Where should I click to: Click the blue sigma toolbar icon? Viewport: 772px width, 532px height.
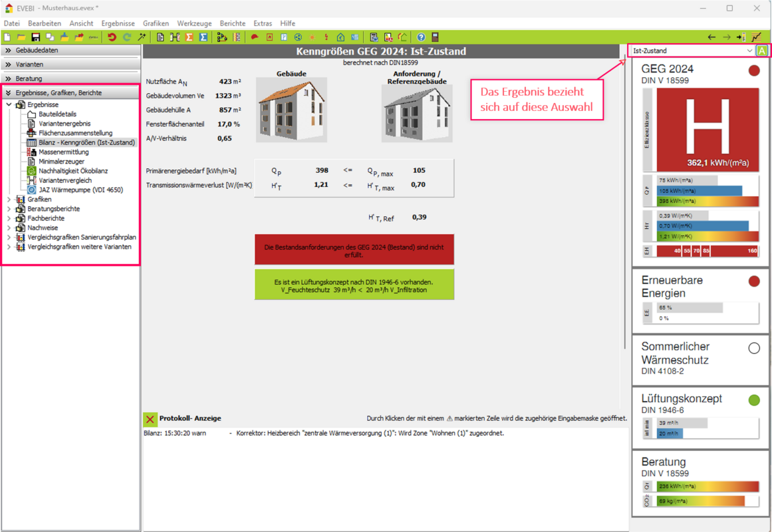tap(203, 37)
